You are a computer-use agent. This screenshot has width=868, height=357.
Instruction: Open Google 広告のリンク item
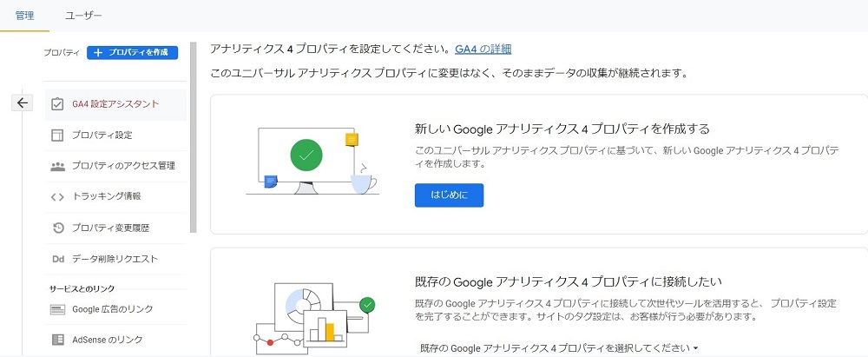[115, 309]
